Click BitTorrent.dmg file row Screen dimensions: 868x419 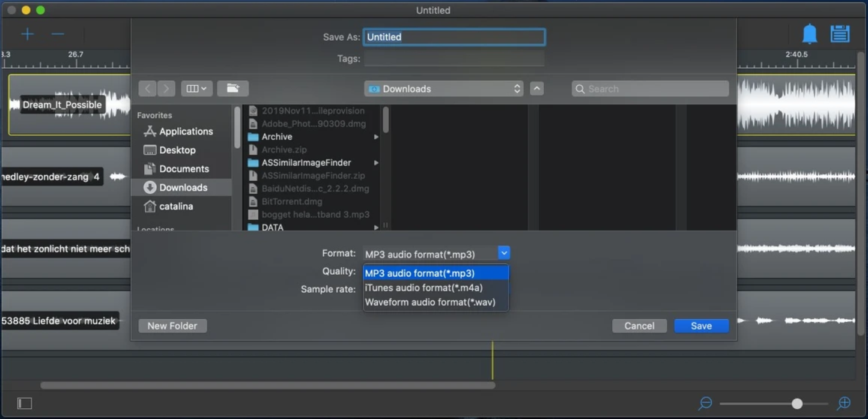click(313, 202)
